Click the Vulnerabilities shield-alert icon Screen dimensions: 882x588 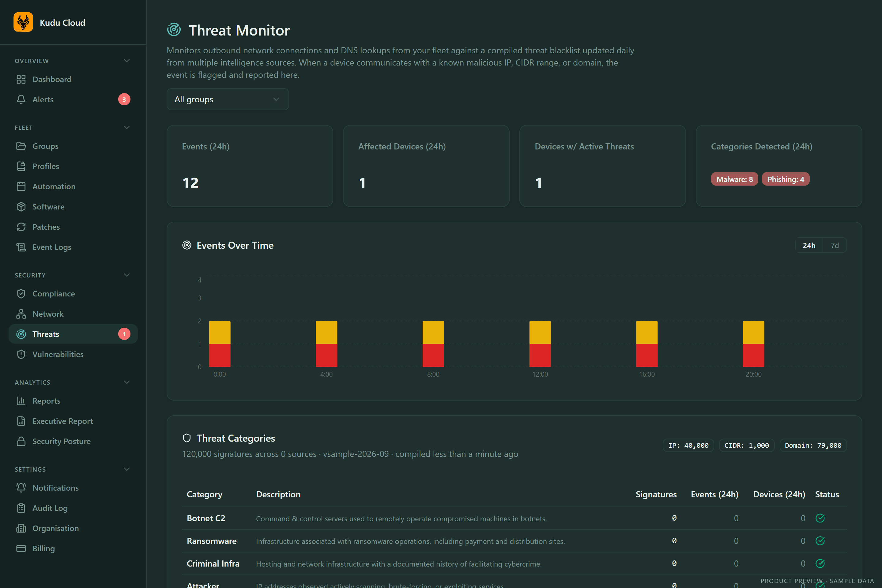click(21, 354)
